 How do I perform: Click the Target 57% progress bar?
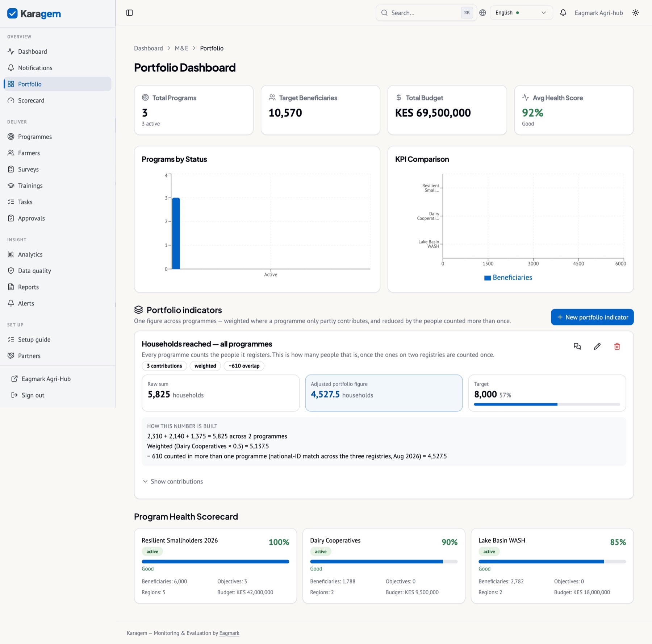click(547, 404)
